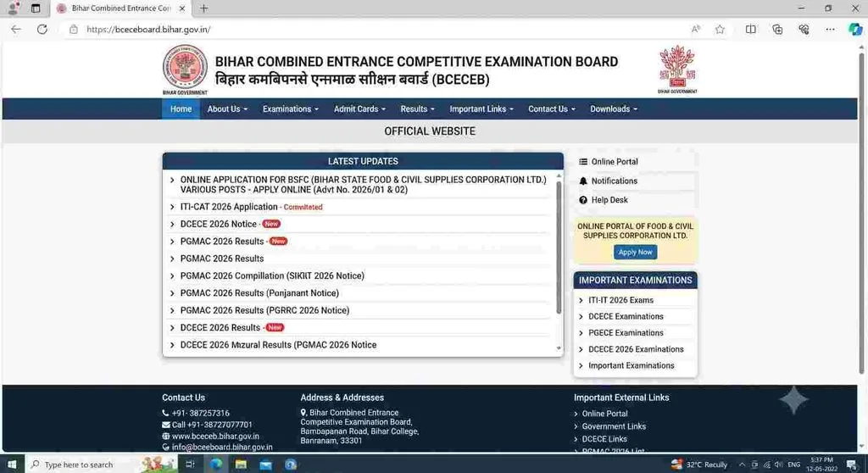The image size is (868, 473).
Task: Open PGMAC 2026 Compillation notice link
Action: 272,275
